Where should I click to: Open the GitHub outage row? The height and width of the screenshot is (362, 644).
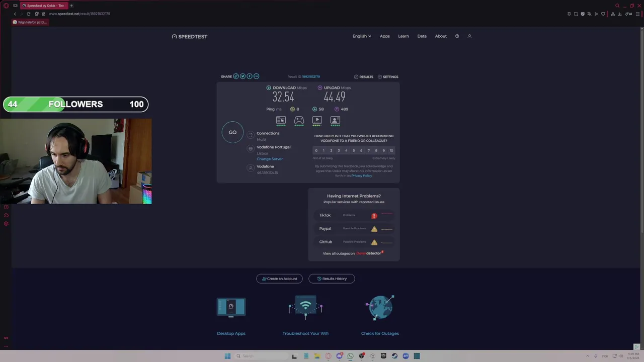pyautogui.click(x=354, y=242)
